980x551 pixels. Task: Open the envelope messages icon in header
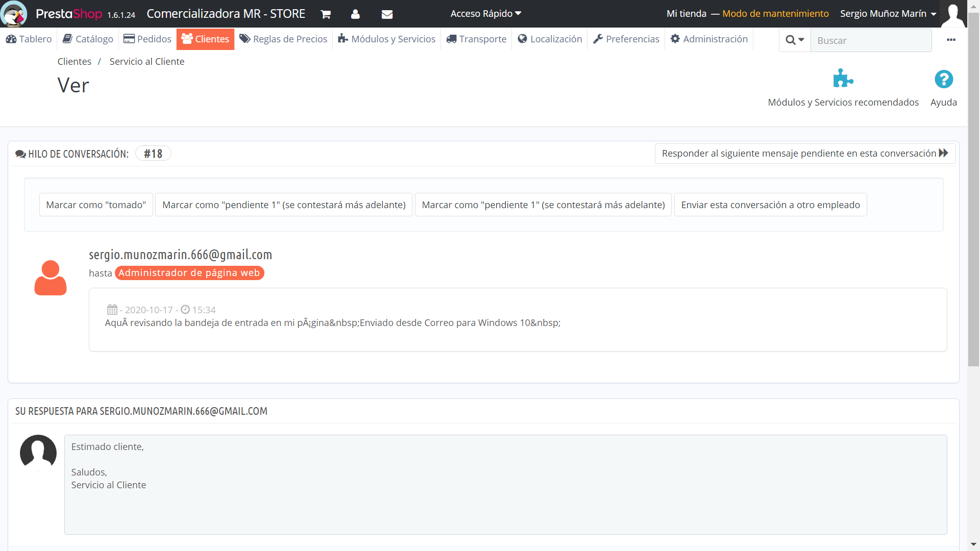[387, 14]
